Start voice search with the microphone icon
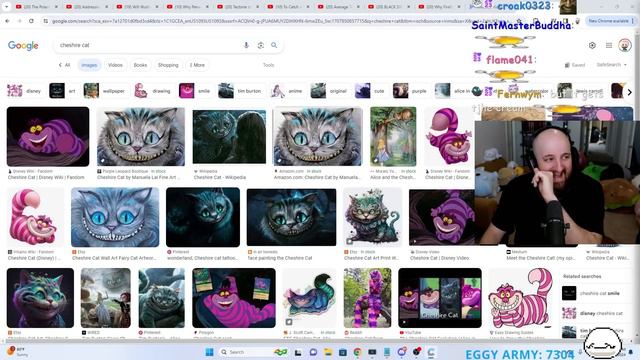Image resolution: width=640 pixels, height=360 pixels. click(246, 45)
